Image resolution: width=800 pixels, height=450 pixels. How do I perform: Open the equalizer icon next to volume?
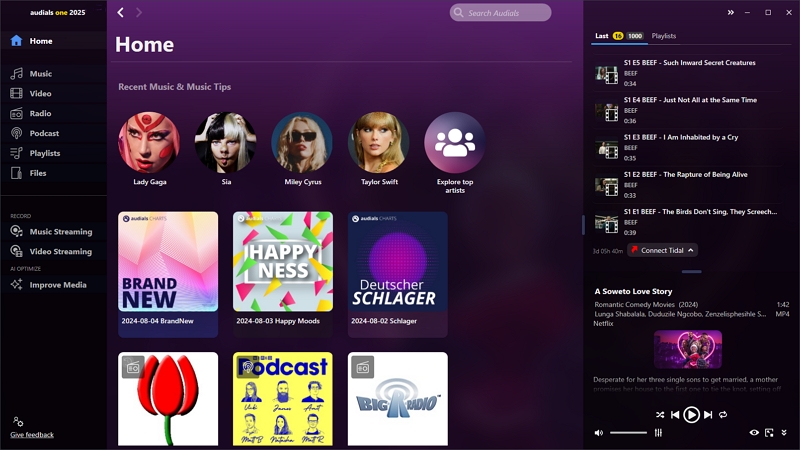tap(658, 433)
